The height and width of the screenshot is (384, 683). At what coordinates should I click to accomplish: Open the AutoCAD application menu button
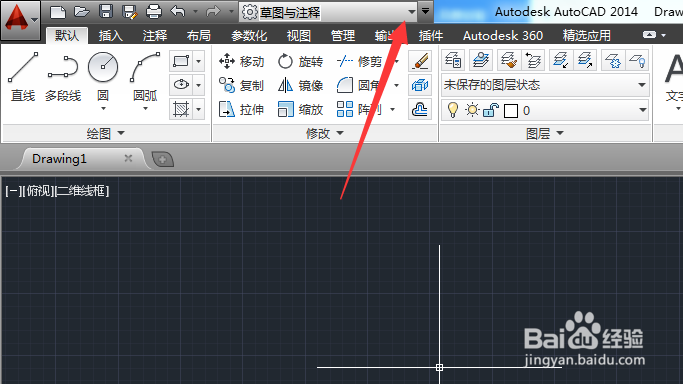pyautogui.click(x=20, y=19)
